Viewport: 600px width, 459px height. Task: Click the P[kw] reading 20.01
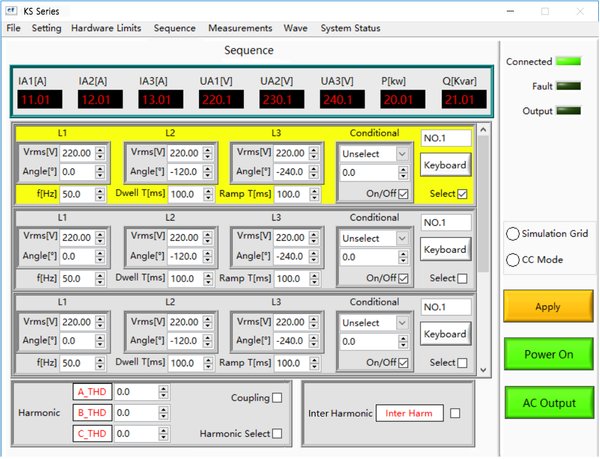coord(403,99)
